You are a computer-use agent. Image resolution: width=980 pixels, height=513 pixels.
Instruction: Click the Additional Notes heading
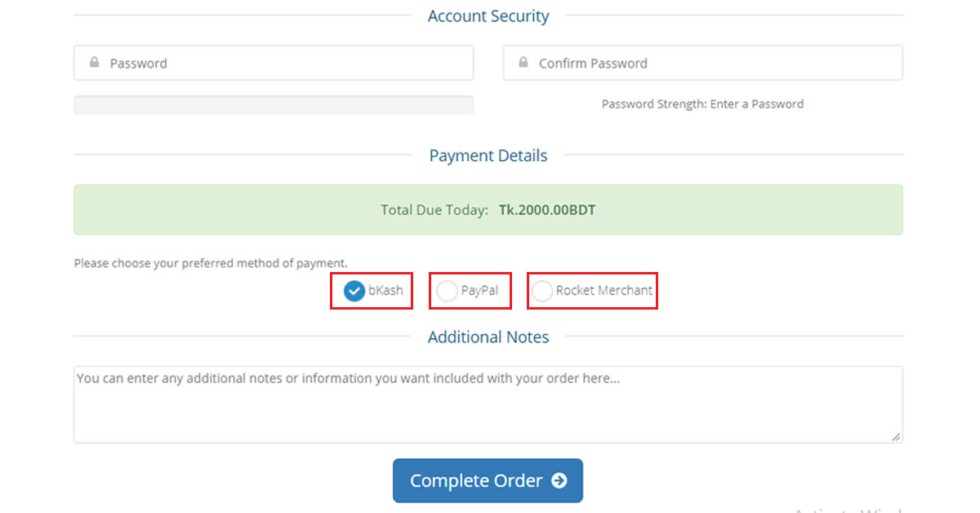pyautogui.click(x=488, y=337)
